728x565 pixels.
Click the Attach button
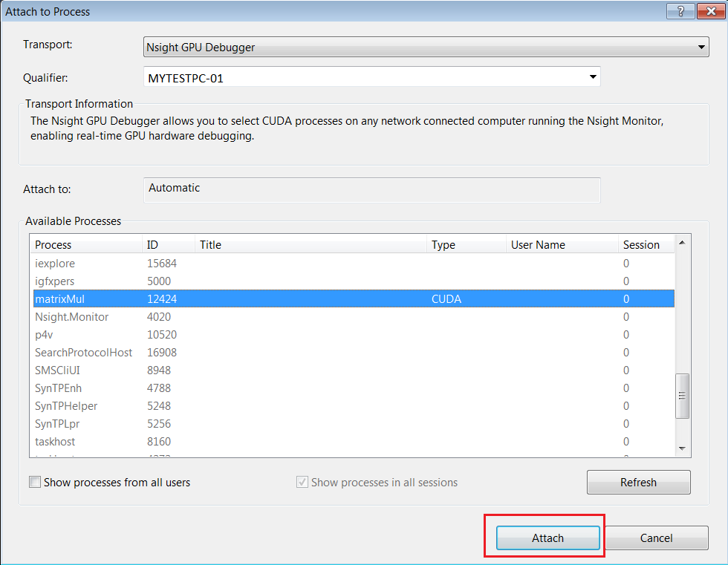pos(547,538)
